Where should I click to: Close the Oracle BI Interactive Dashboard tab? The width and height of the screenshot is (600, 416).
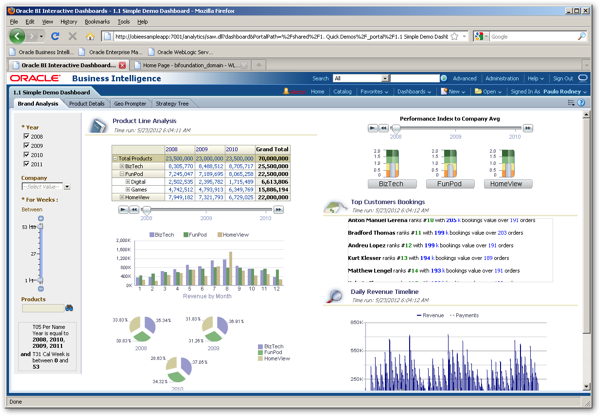122,65
